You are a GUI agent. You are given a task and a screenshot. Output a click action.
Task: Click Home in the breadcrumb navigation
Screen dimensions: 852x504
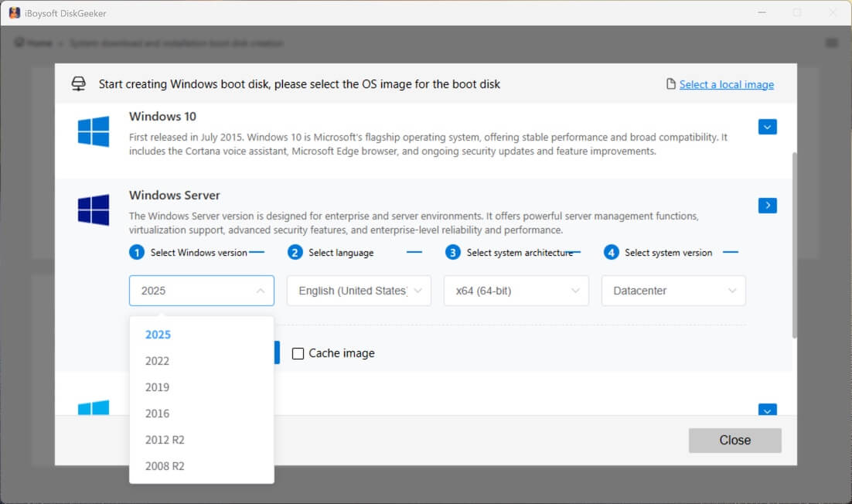(37, 43)
